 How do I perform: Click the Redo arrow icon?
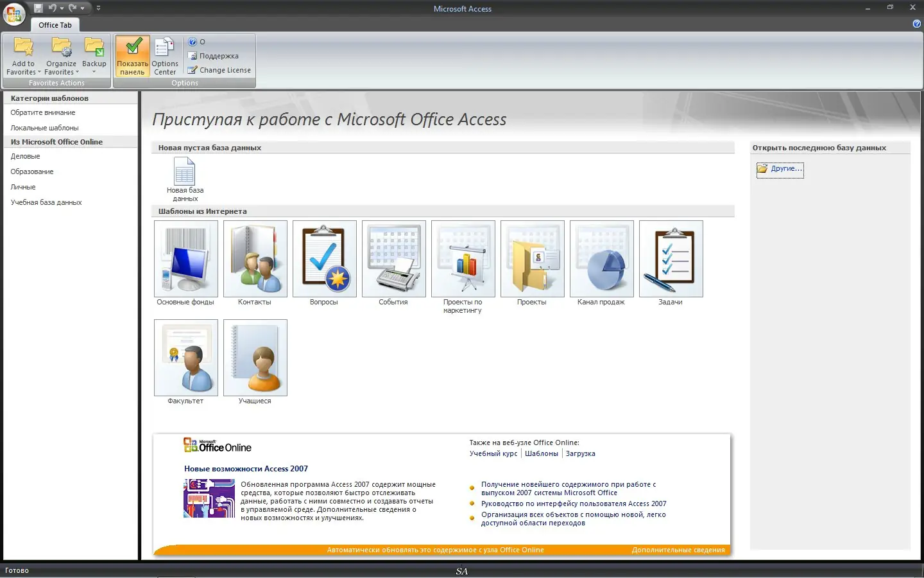pos(73,8)
